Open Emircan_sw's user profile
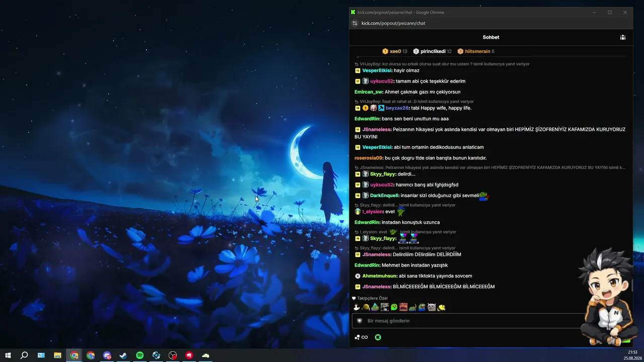Image resolution: width=644 pixels, height=362 pixels. click(x=368, y=92)
